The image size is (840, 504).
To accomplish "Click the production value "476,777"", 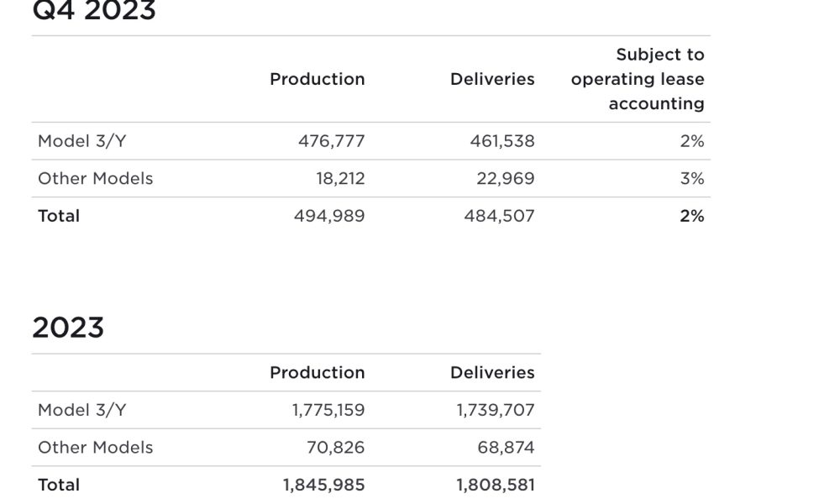I will tap(332, 141).
